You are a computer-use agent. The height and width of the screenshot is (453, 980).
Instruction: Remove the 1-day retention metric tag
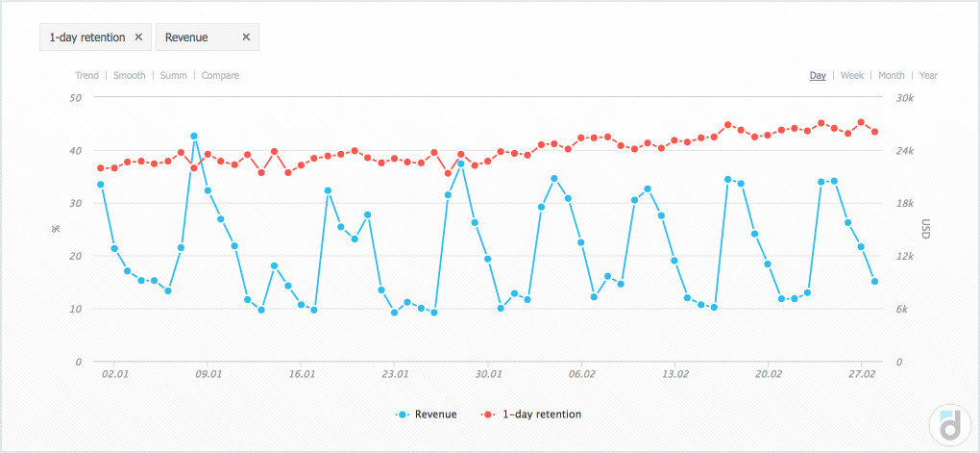point(138,38)
